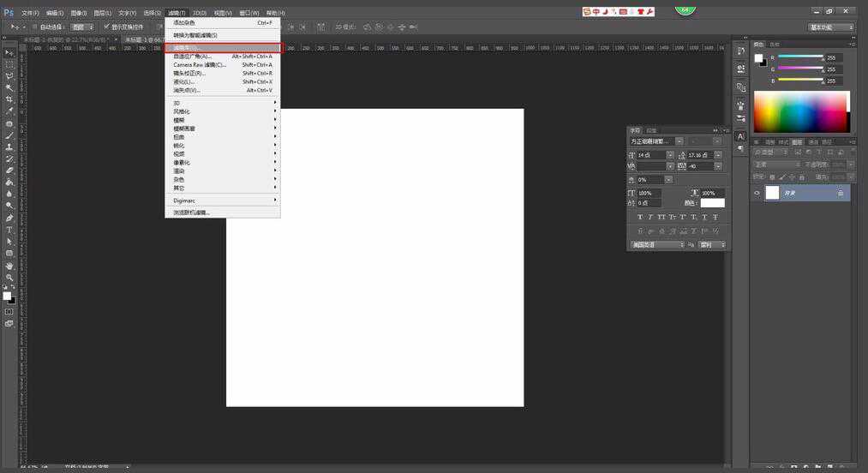
Task: Select the Zoom tool
Action: (9, 278)
